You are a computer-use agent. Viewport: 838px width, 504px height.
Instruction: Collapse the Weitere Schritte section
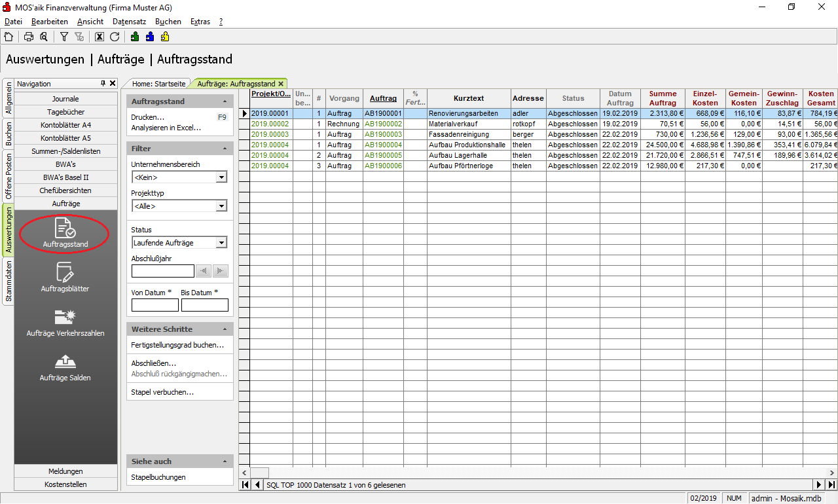[225, 329]
